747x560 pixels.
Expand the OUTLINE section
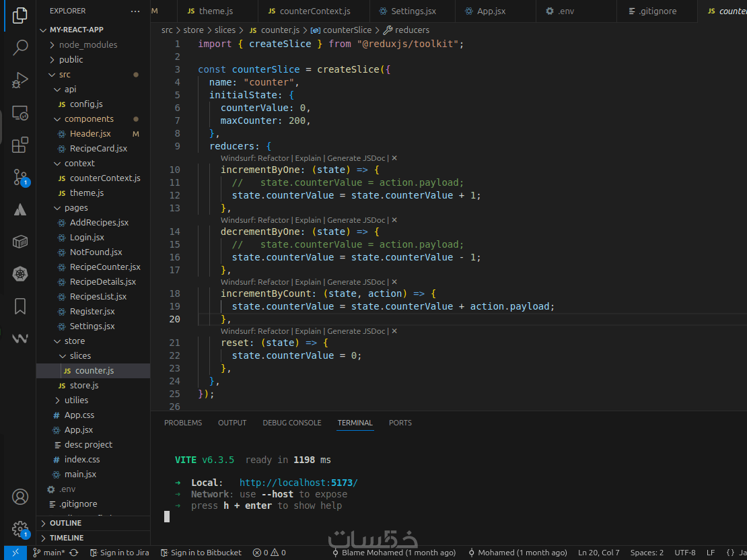point(65,523)
